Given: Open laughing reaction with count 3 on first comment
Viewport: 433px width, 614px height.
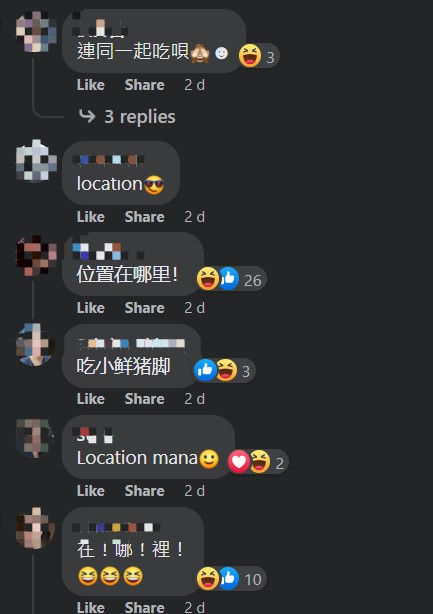Looking at the screenshot, I should click(259, 56).
